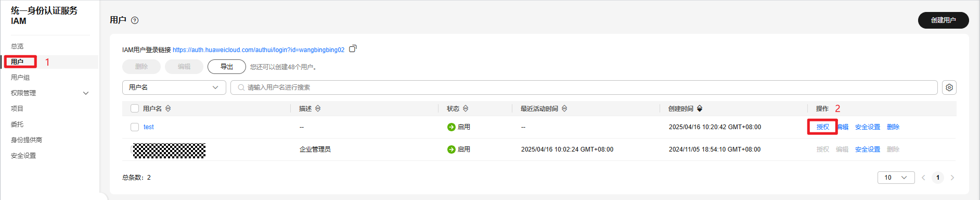Open 用户组 in the sidebar
The image size is (980, 200).
20,78
